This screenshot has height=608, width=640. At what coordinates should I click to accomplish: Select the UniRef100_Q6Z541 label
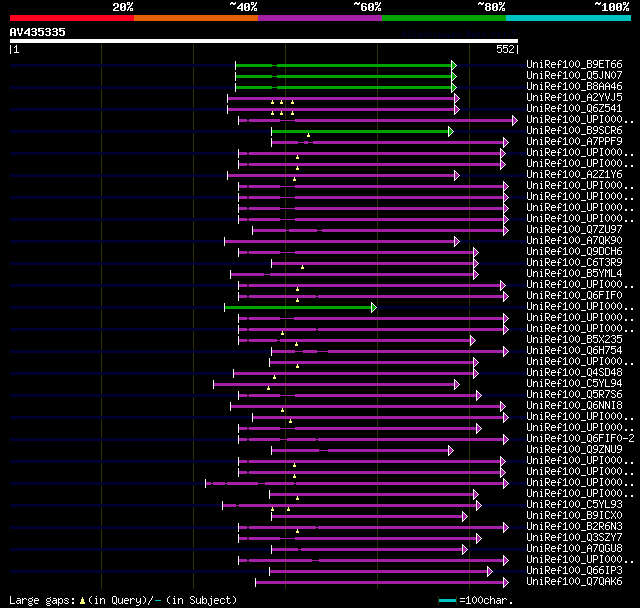click(574, 109)
